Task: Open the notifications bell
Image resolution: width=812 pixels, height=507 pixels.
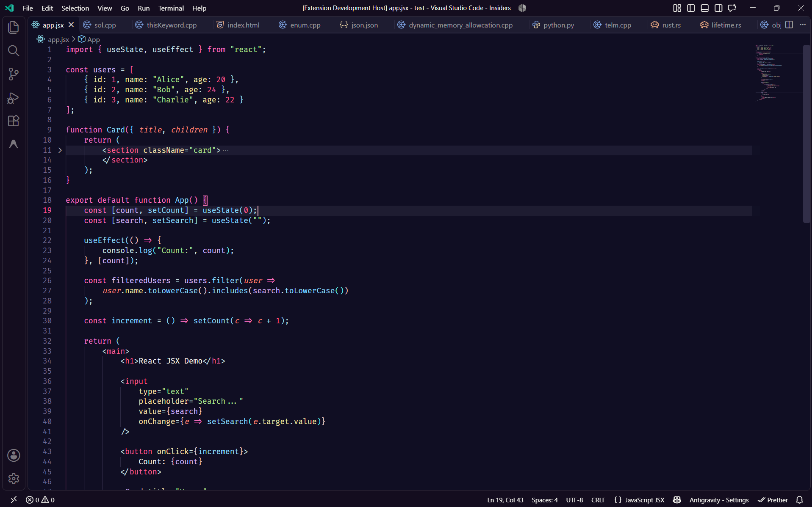Action: 799,500
